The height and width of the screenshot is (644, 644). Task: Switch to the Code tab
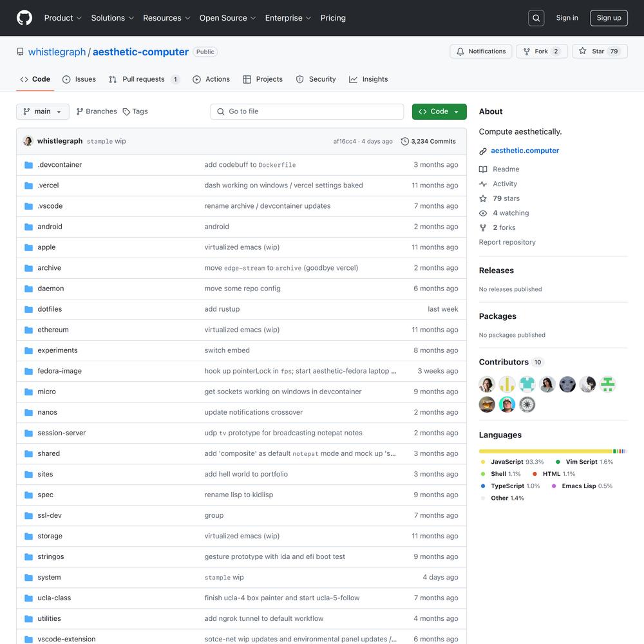pos(35,79)
